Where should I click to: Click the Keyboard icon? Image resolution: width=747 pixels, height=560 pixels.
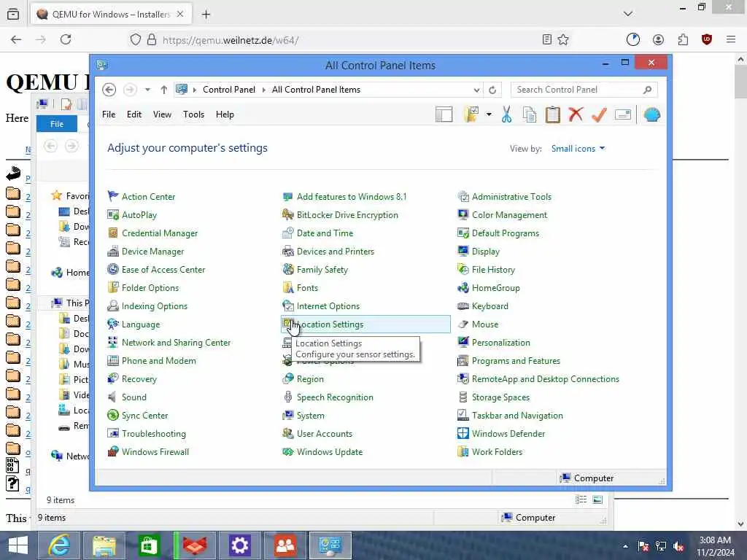click(463, 306)
